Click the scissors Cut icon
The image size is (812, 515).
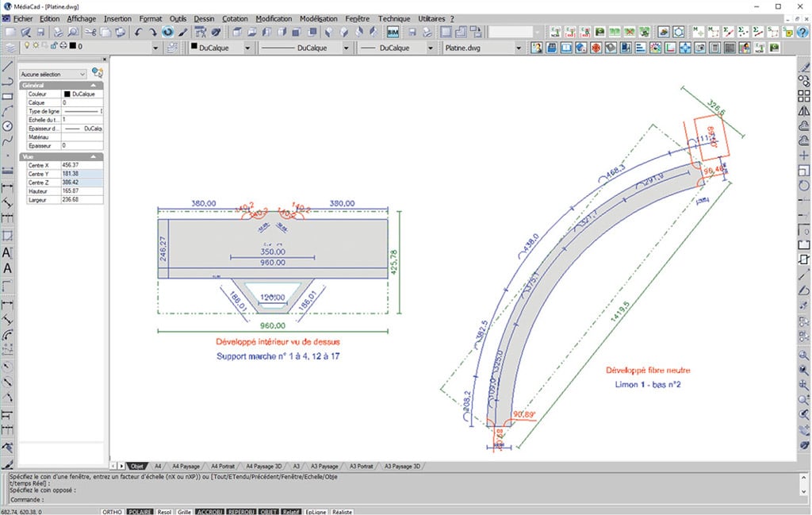(x=90, y=33)
